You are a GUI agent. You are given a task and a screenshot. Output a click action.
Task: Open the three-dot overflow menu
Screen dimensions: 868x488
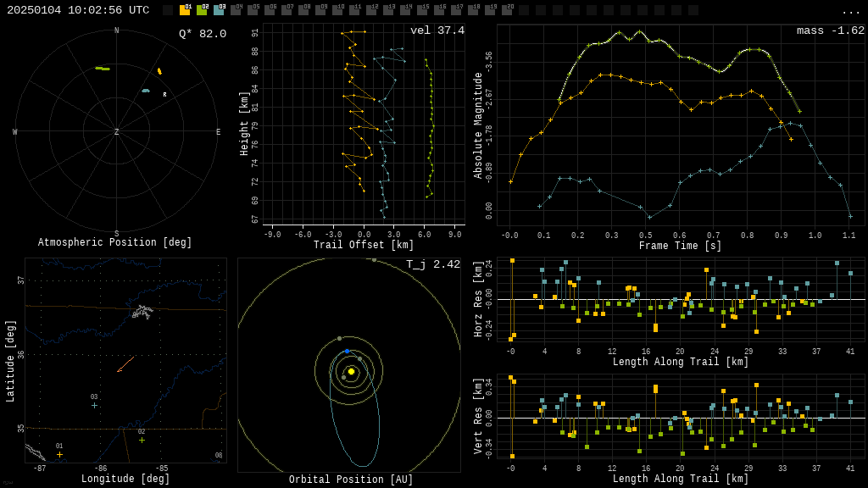coord(850,11)
